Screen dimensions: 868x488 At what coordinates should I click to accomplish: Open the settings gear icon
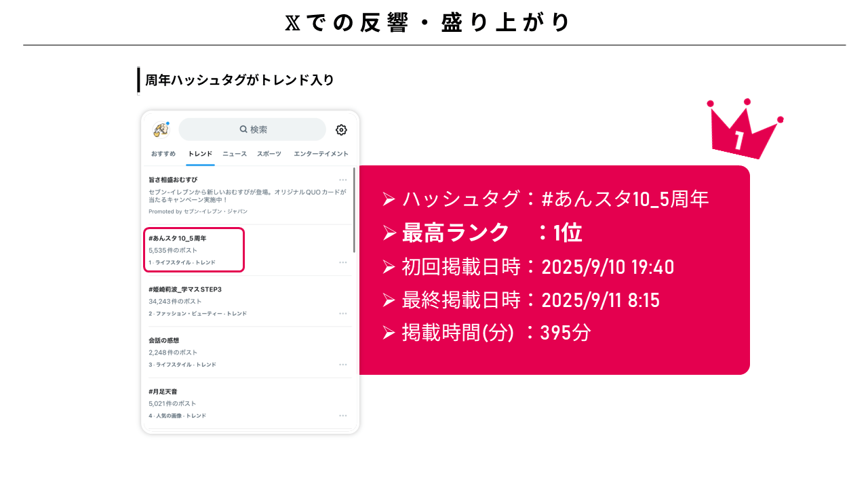click(342, 130)
